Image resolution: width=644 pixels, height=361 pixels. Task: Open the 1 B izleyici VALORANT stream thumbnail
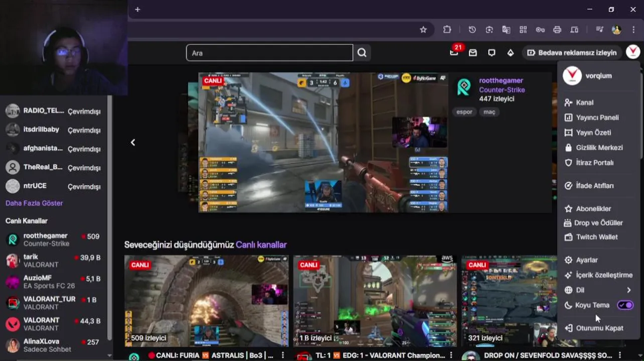click(x=375, y=301)
